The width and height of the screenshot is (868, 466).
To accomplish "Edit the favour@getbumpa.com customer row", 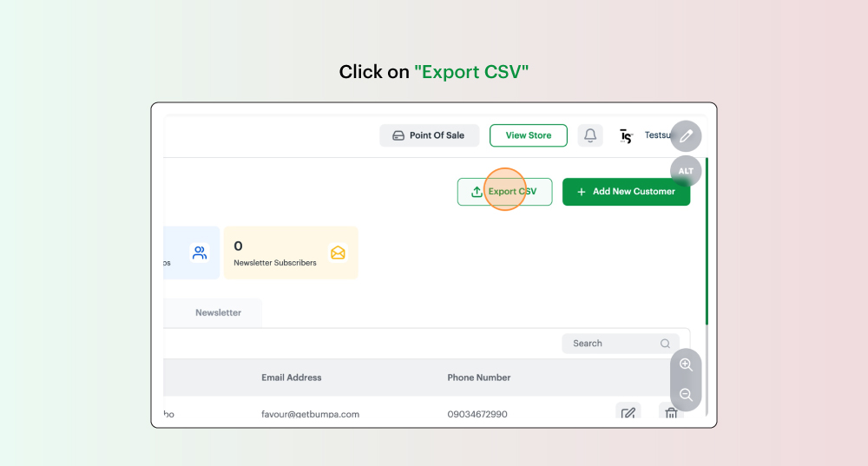I will pos(628,412).
